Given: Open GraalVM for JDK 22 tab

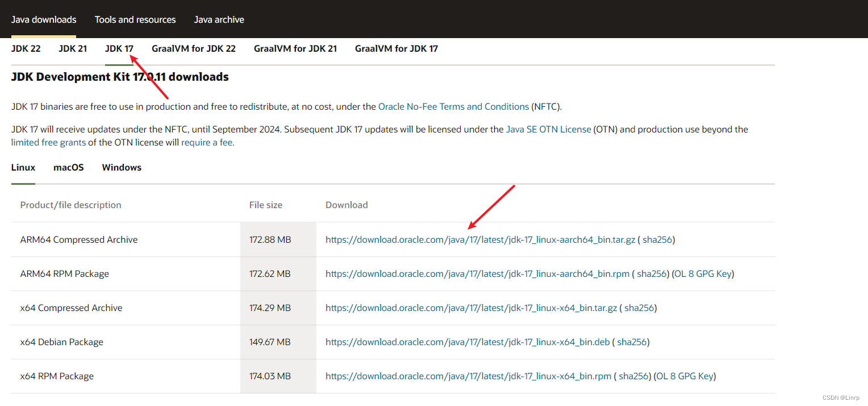Looking at the screenshot, I should (x=194, y=48).
